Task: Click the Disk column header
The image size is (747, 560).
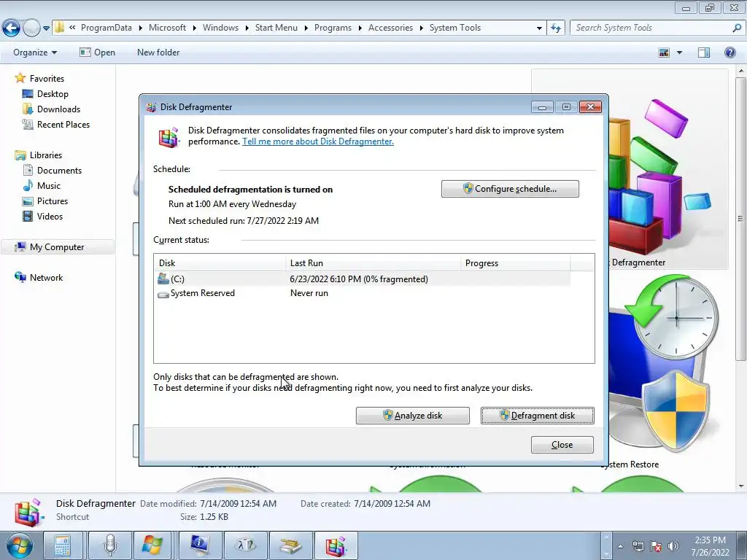Action: click(x=220, y=262)
